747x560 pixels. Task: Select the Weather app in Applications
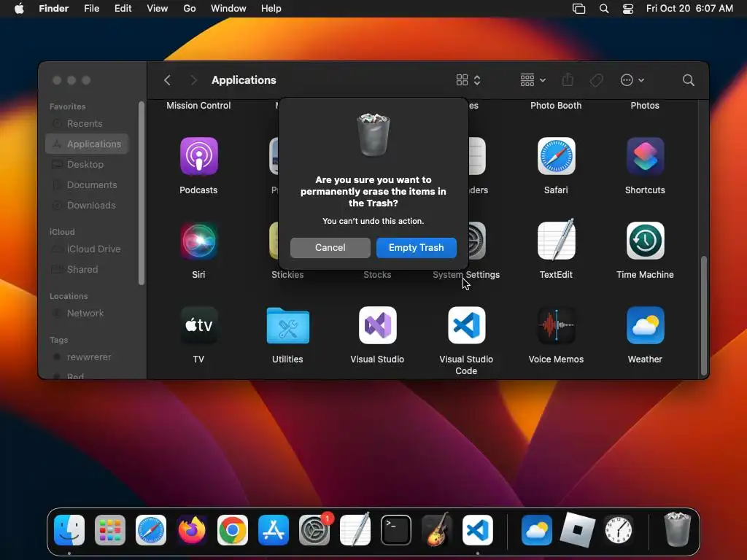pyautogui.click(x=645, y=325)
